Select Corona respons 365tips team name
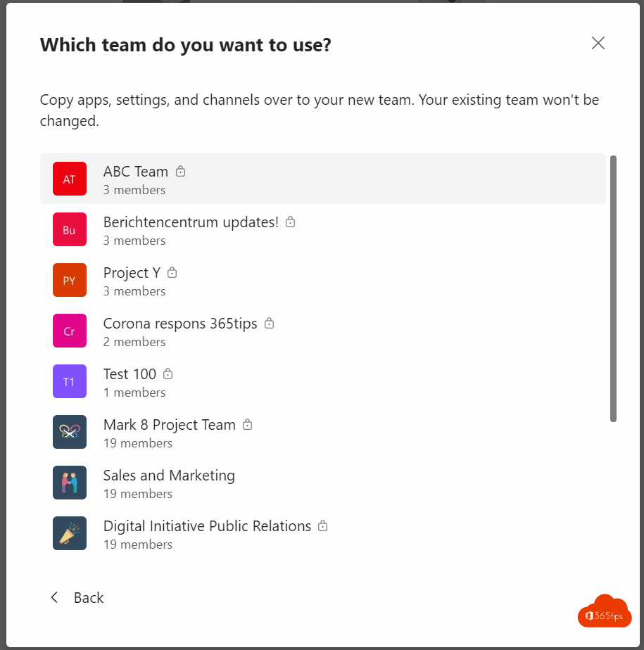Image resolution: width=644 pixels, height=650 pixels. coord(180,324)
